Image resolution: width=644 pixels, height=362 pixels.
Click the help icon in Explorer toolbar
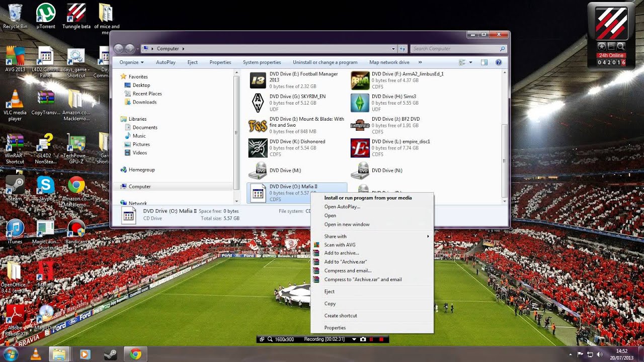click(x=499, y=62)
